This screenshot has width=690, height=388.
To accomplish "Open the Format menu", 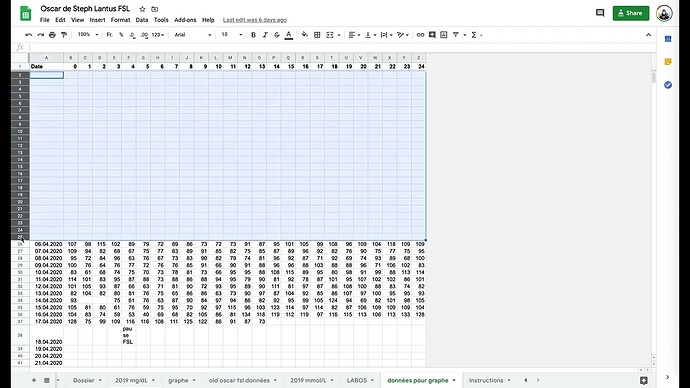I will pyautogui.click(x=120, y=20).
